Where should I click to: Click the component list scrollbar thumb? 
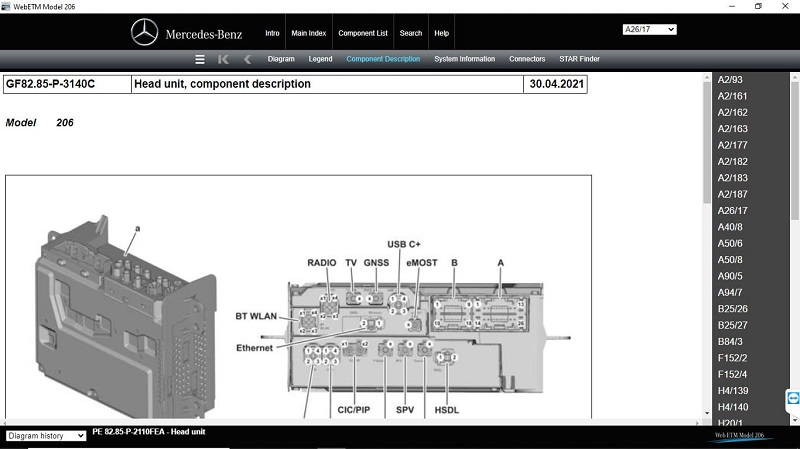click(x=795, y=151)
